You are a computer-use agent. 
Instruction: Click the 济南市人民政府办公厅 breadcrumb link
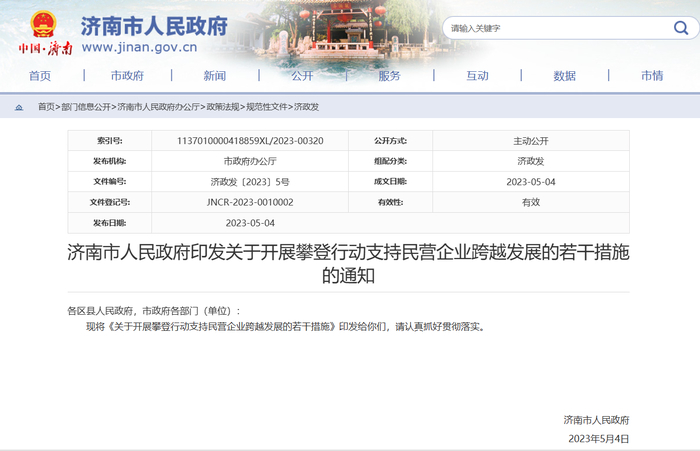(x=158, y=107)
